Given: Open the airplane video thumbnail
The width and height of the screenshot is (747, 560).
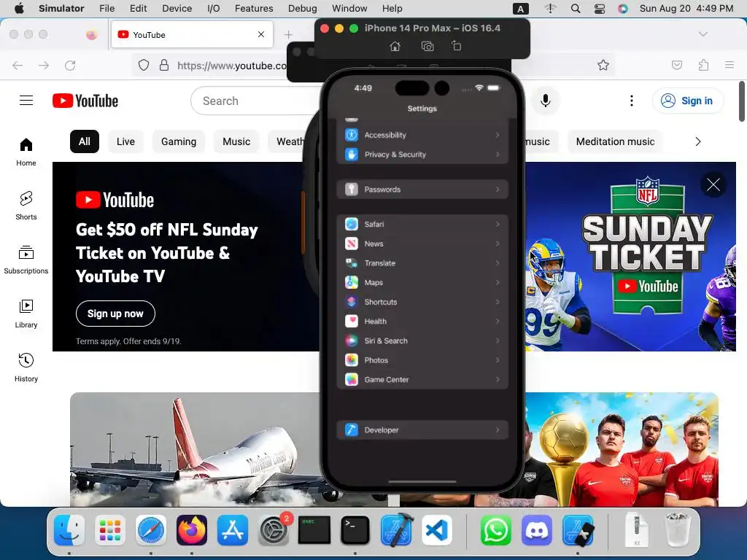Looking at the screenshot, I should 196,449.
